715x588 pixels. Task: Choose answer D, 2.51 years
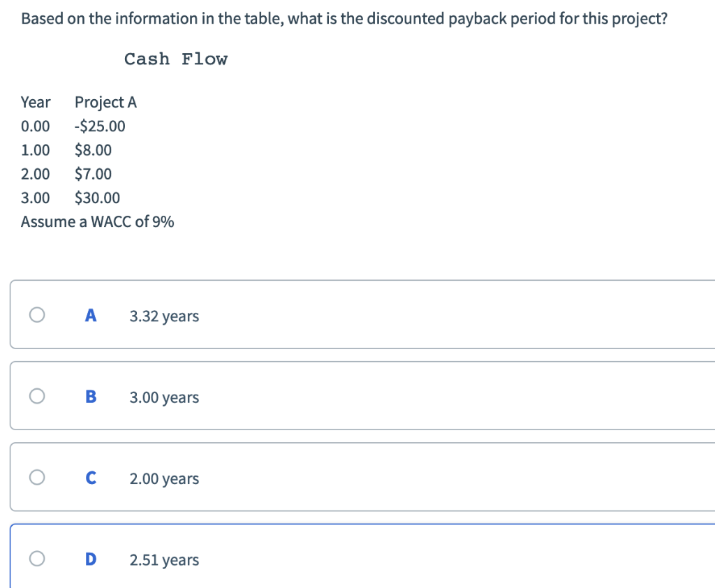(x=164, y=559)
